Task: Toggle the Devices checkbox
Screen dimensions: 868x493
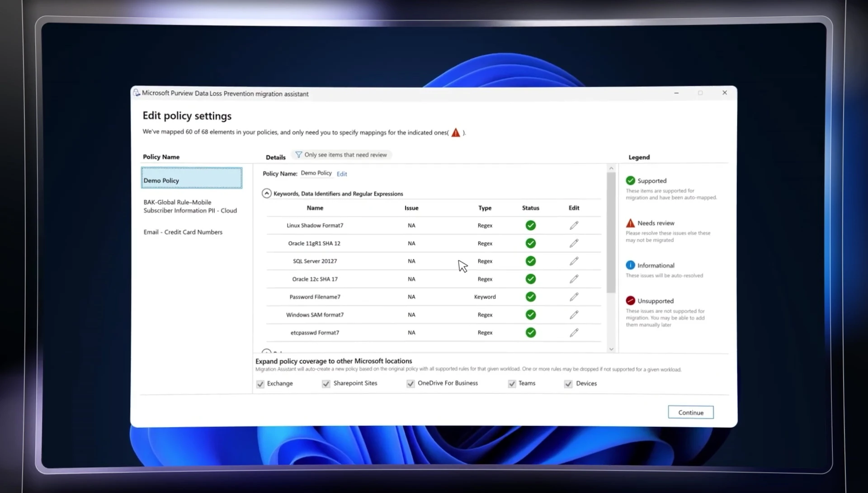Action: (x=568, y=384)
